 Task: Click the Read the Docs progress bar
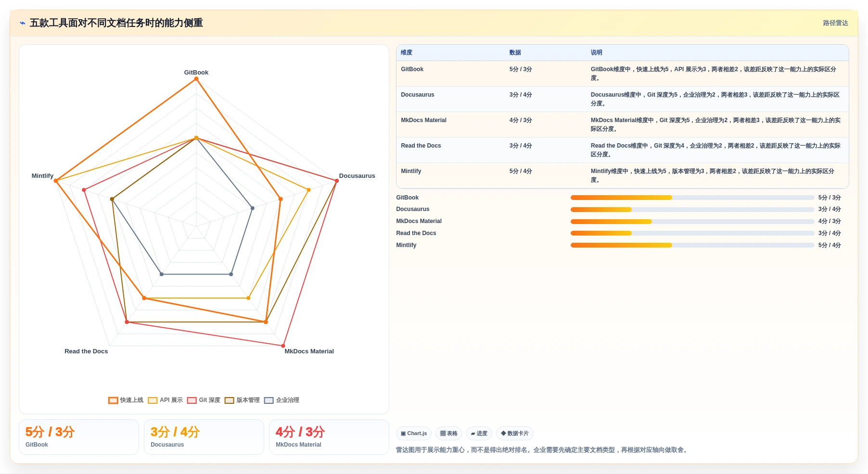tap(692, 233)
